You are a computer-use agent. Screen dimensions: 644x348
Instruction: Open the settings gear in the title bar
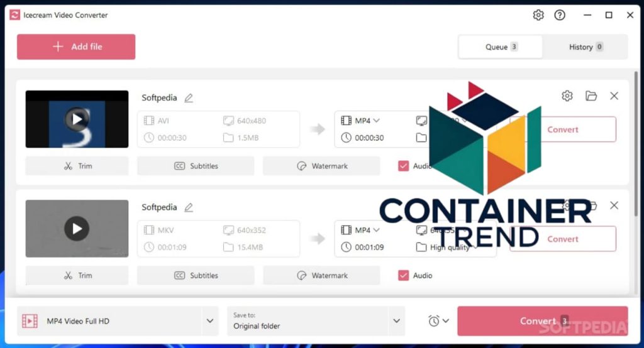[538, 15]
